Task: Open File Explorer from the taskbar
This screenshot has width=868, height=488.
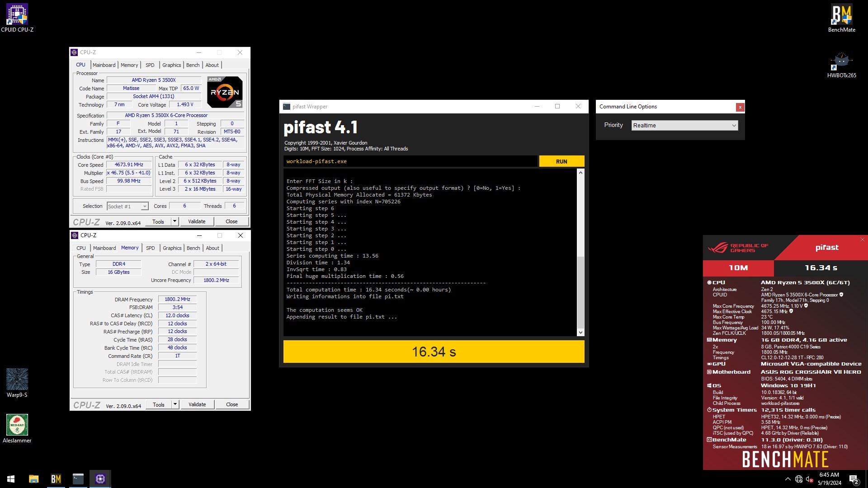Action: click(x=33, y=479)
